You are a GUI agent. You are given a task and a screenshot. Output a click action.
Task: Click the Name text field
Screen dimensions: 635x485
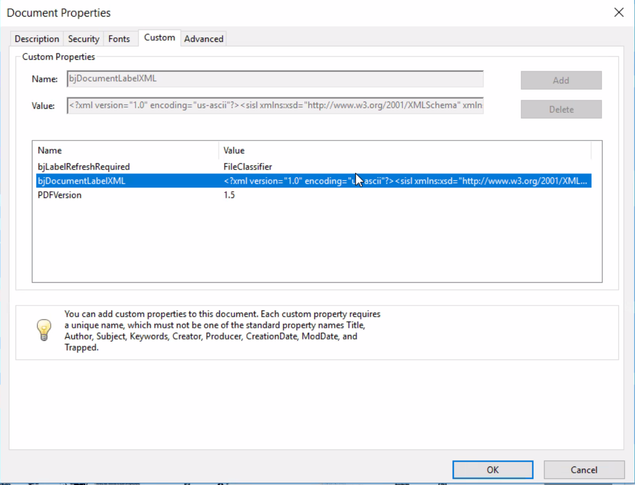coord(274,78)
